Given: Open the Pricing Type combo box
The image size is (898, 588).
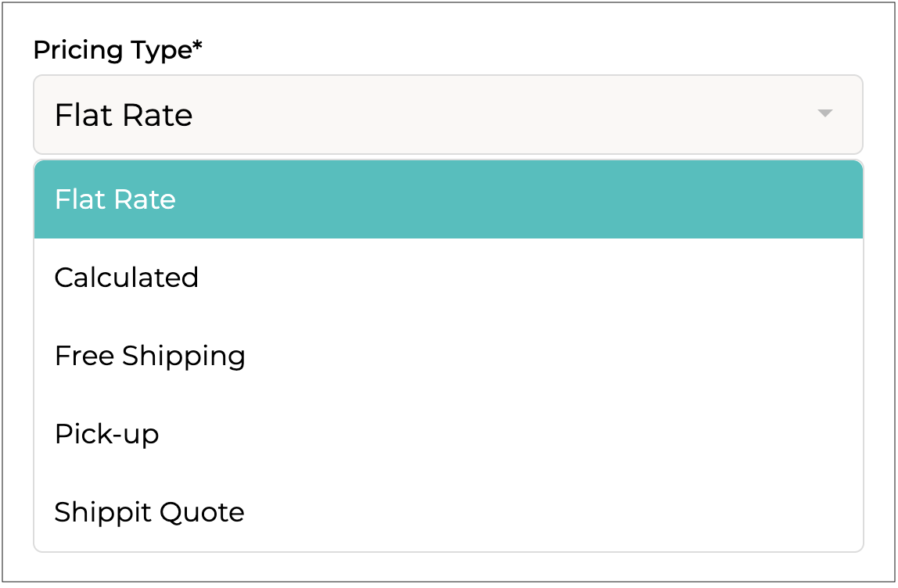Looking at the screenshot, I should pos(447,115).
